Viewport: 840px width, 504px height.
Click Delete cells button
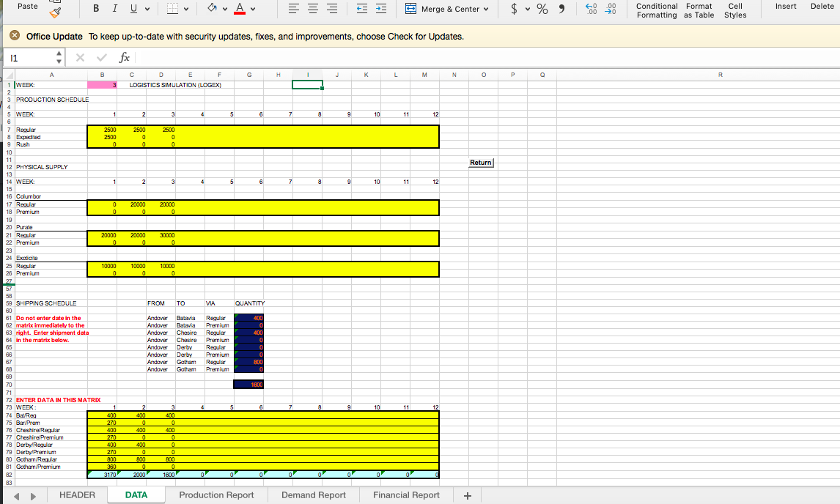pos(822,7)
